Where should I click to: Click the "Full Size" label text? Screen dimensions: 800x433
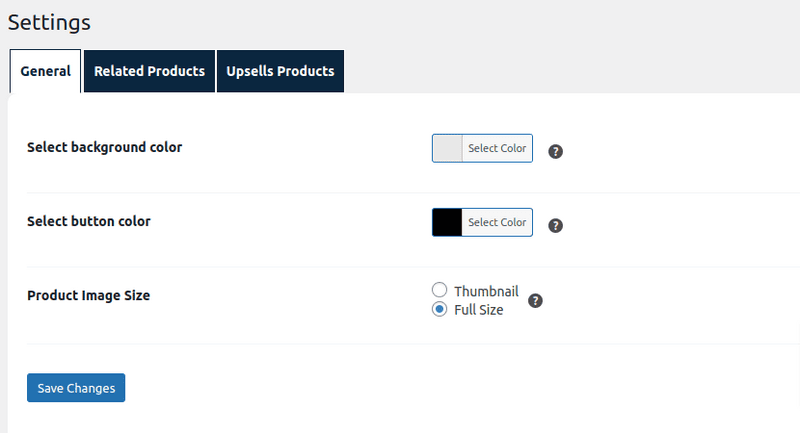pyautogui.click(x=479, y=310)
